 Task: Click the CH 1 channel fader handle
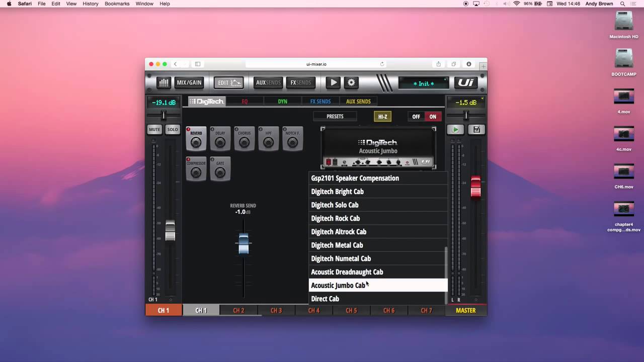coord(170,230)
